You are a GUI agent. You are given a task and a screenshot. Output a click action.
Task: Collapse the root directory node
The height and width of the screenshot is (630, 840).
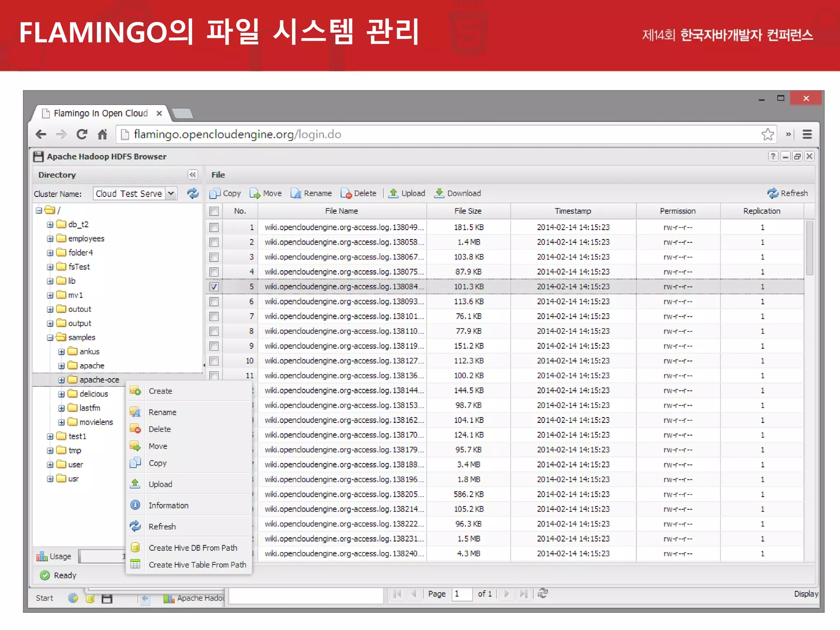(39, 210)
